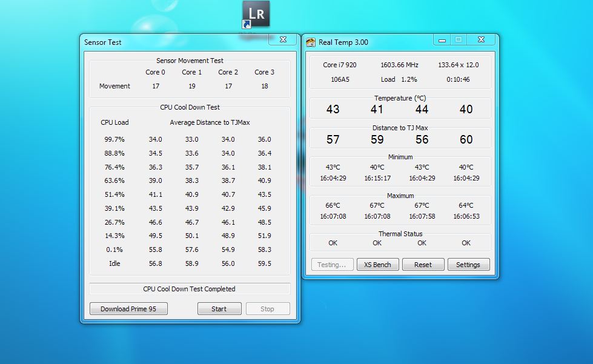Click the 'CPU Load' column heading
The height and width of the screenshot is (364, 593).
point(114,122)
